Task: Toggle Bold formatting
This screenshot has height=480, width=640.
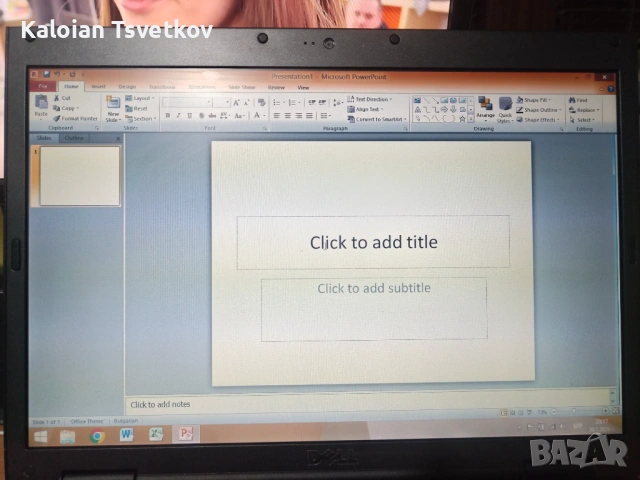Action: coord(167,116)
